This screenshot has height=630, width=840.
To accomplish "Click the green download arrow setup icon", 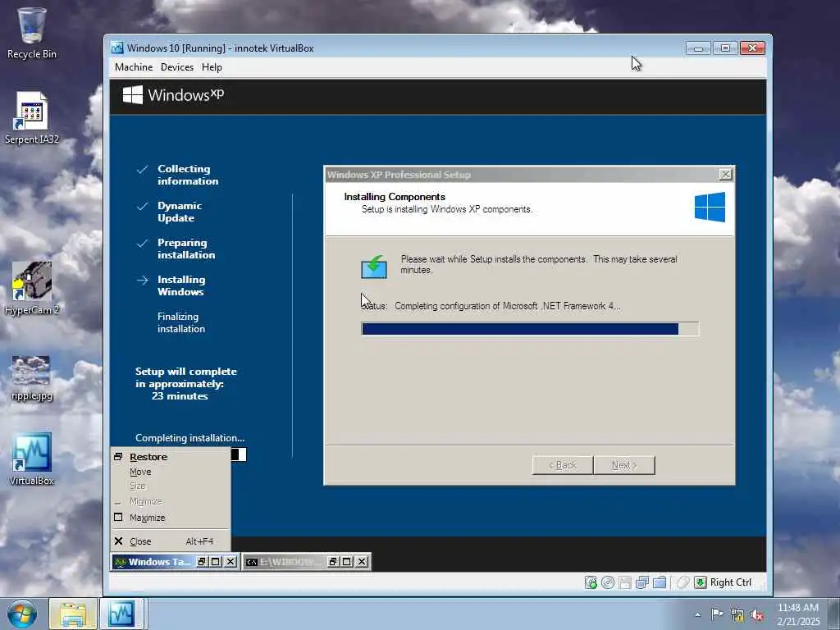I will (374, 267).
